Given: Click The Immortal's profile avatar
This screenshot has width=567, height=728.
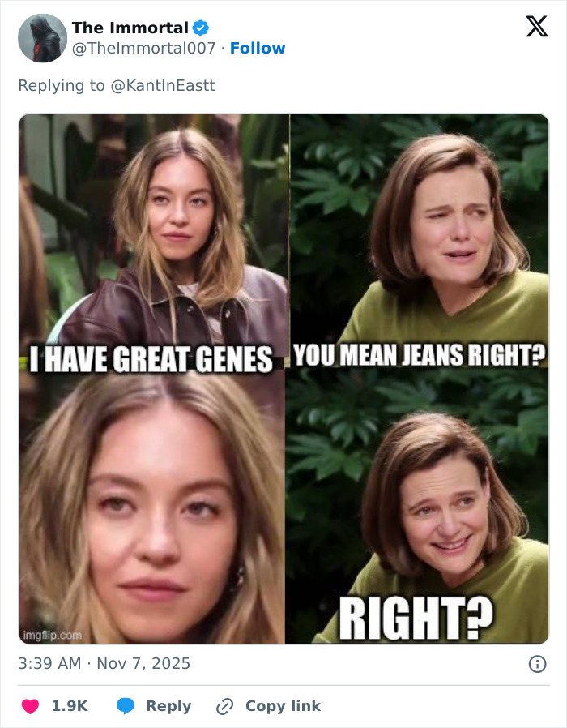Looking at the screenshot, I should tap(41, 38).
